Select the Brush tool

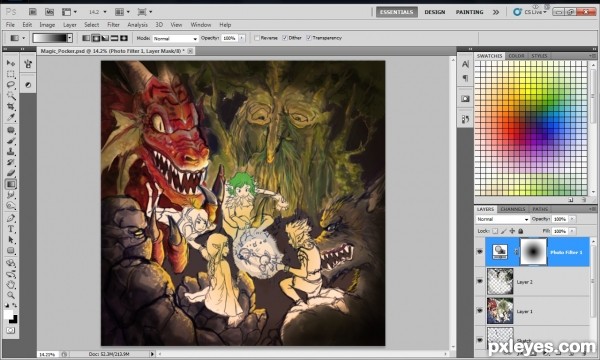coord(11,141)
